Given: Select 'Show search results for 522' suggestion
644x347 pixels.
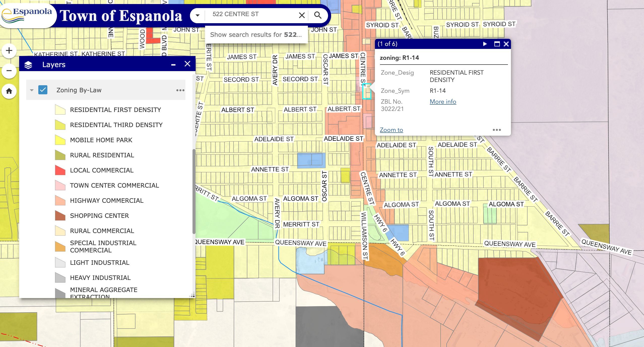Looking at the screenshot, I should tap(256, 35).
